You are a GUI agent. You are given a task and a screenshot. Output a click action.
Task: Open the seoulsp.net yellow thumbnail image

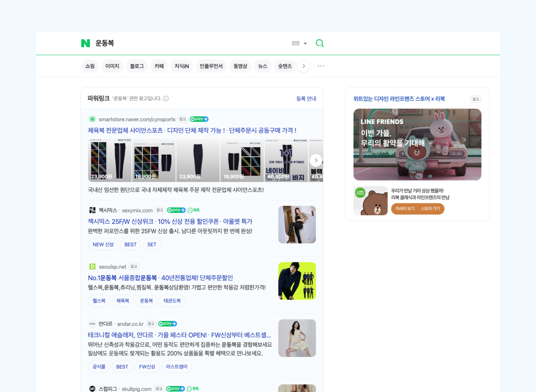[297, 281]
